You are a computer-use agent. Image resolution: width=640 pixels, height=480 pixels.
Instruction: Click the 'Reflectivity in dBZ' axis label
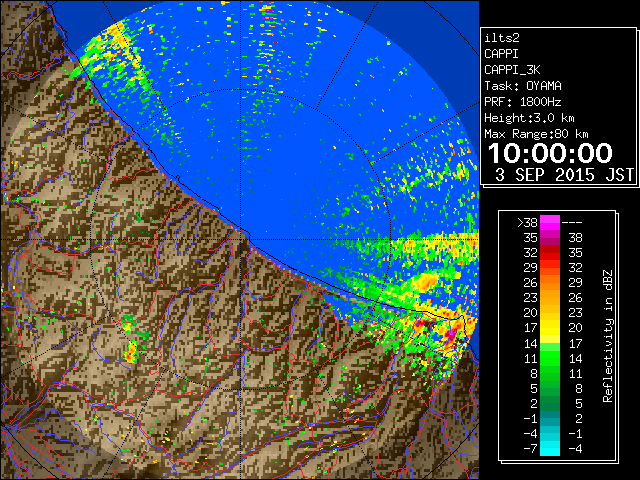[608, 336]
